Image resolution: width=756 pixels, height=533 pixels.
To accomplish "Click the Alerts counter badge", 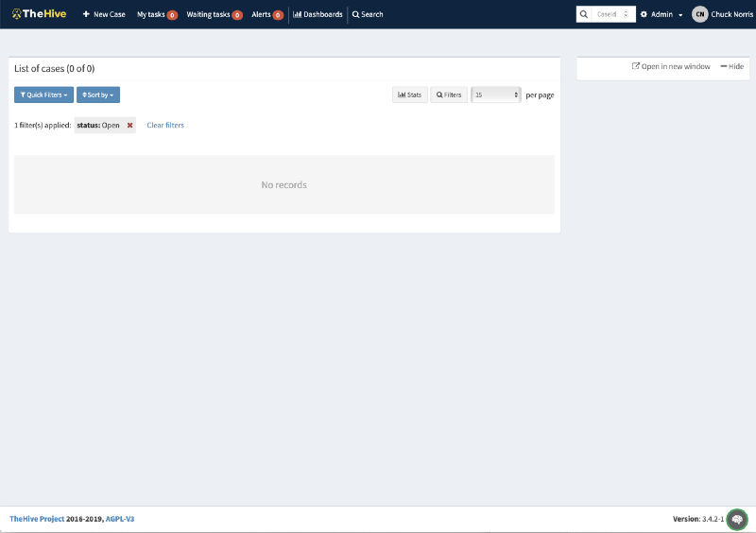I will point(278,15).
